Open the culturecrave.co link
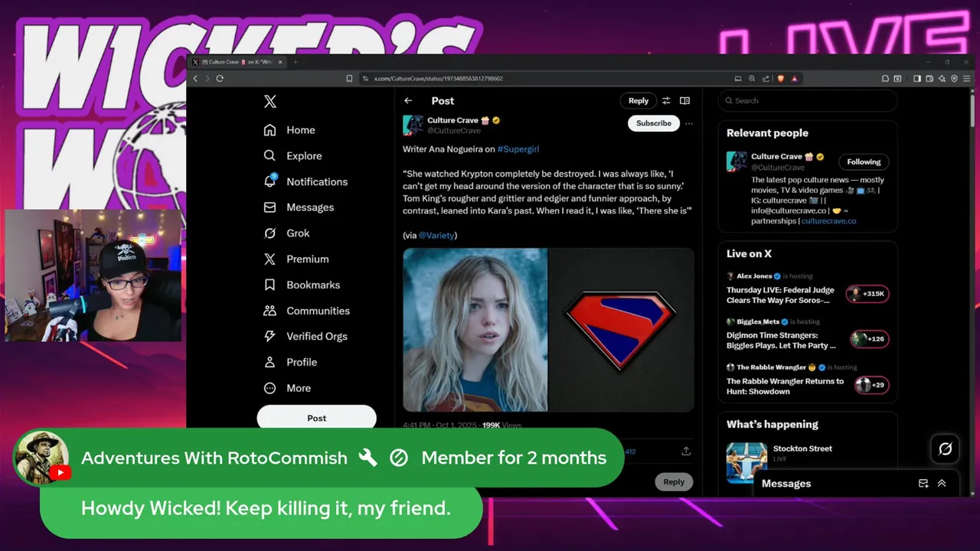The height and width of the screenshot is (551, 980). click(x=829, y=221)
